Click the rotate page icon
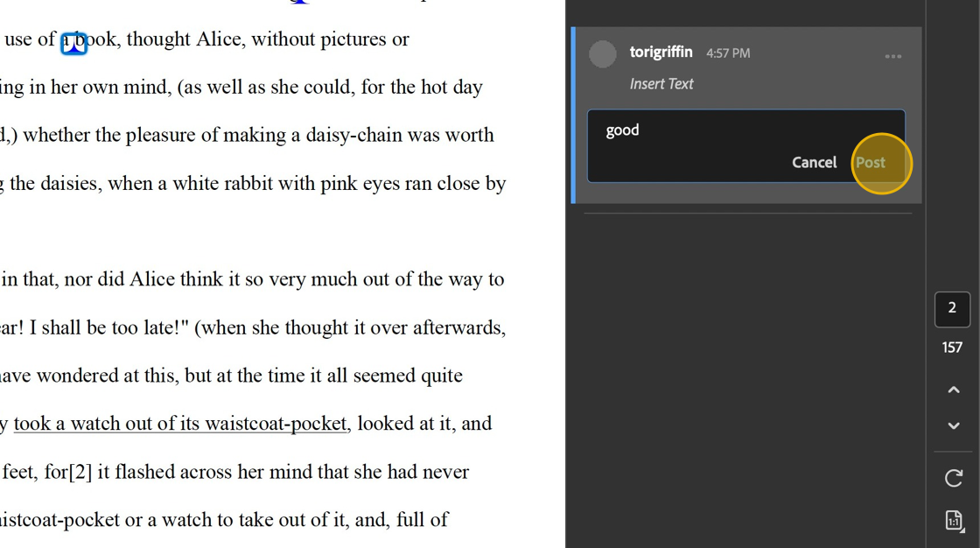The height and width of the screenshot is (548, 980). (x=953, y=479)
